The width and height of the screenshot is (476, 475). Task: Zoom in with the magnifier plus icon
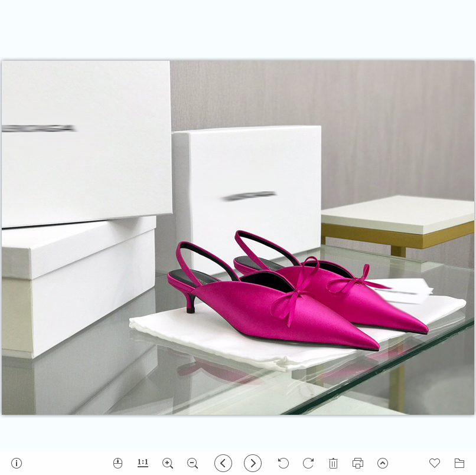click(168, 463)
